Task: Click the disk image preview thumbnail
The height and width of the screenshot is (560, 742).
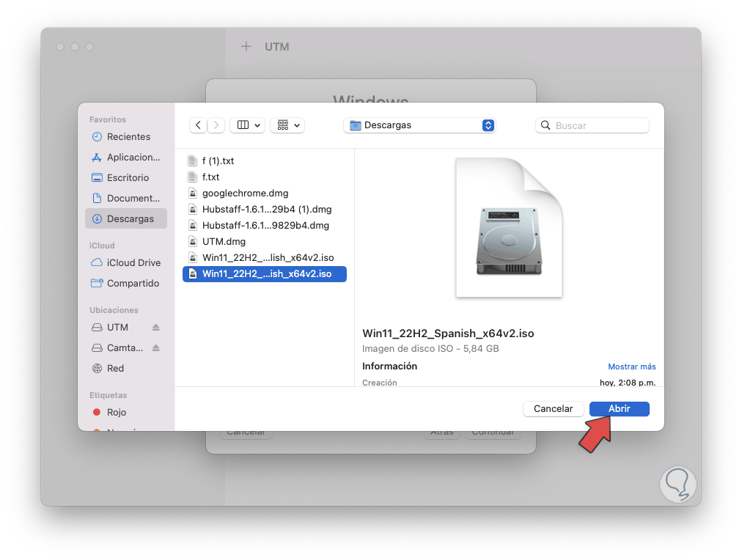Action: coord(509,227)
